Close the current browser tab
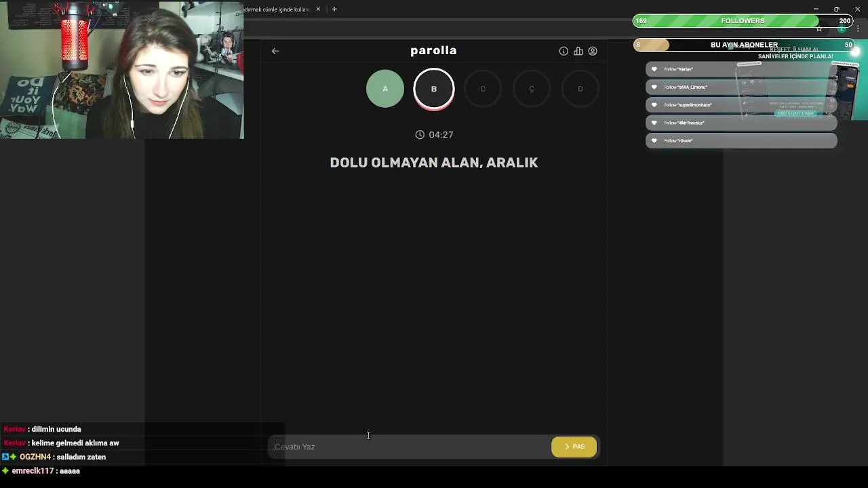This screenshot has height=488, width=868. tap(318, 9)
